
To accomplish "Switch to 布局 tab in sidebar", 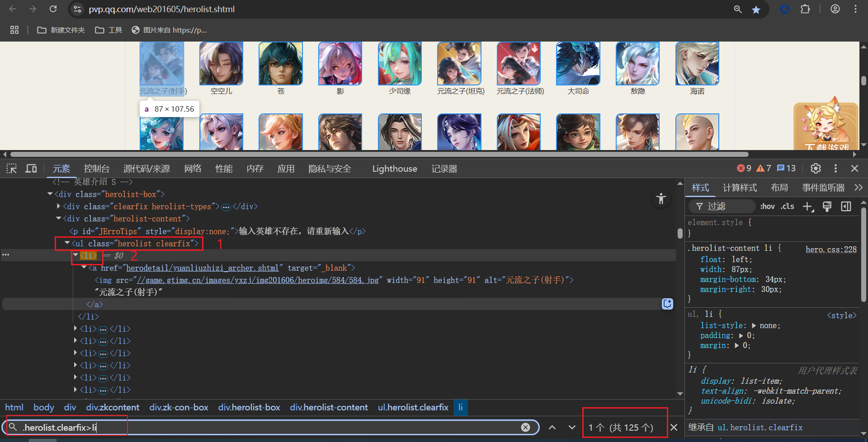I will click(x=779, y=188).
